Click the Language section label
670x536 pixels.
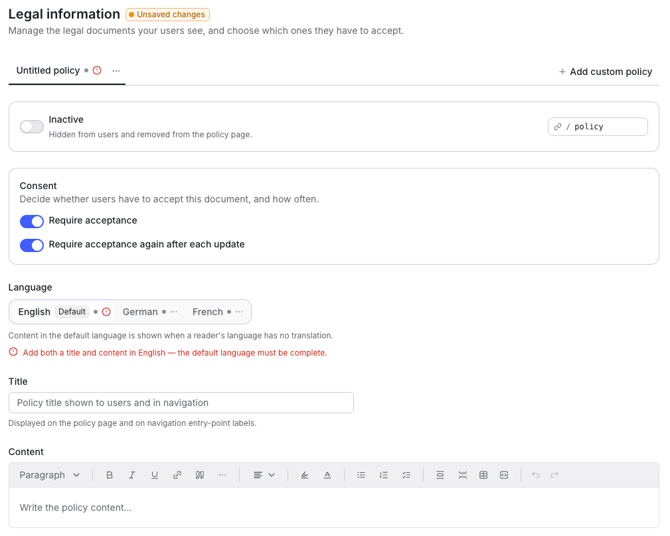click(x=30, y=287)
